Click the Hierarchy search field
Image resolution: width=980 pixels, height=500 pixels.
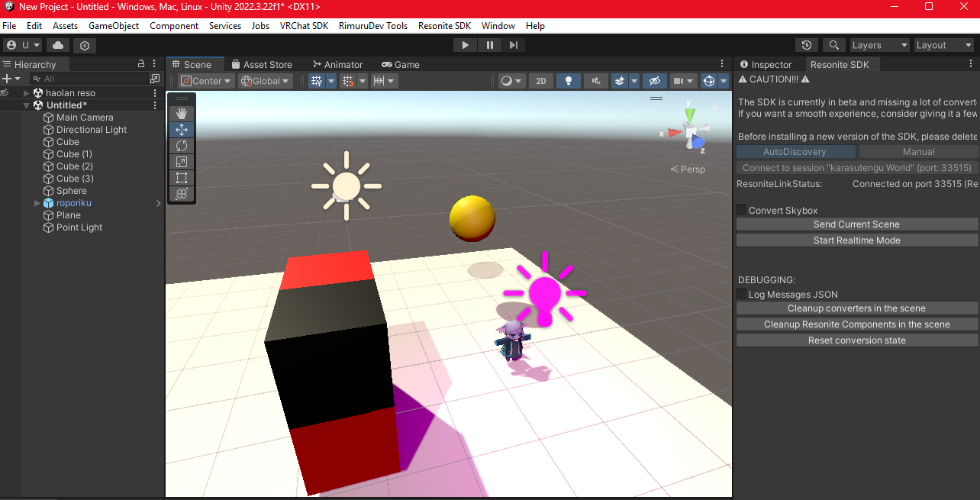point(92,79)
